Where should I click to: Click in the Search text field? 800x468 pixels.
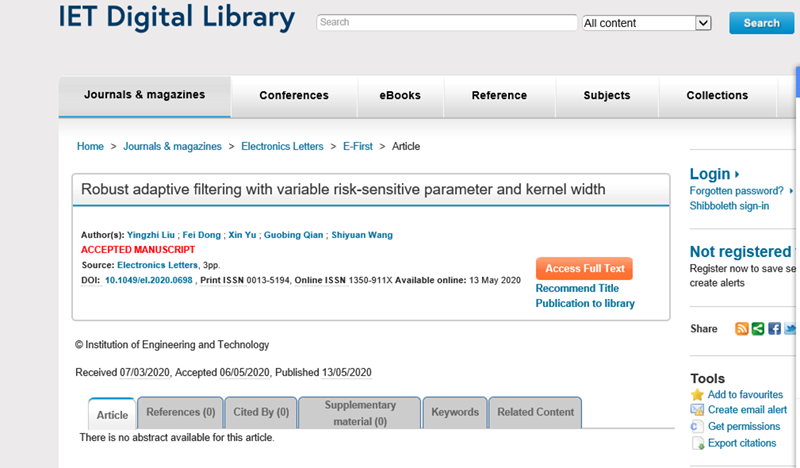[446, 22]
